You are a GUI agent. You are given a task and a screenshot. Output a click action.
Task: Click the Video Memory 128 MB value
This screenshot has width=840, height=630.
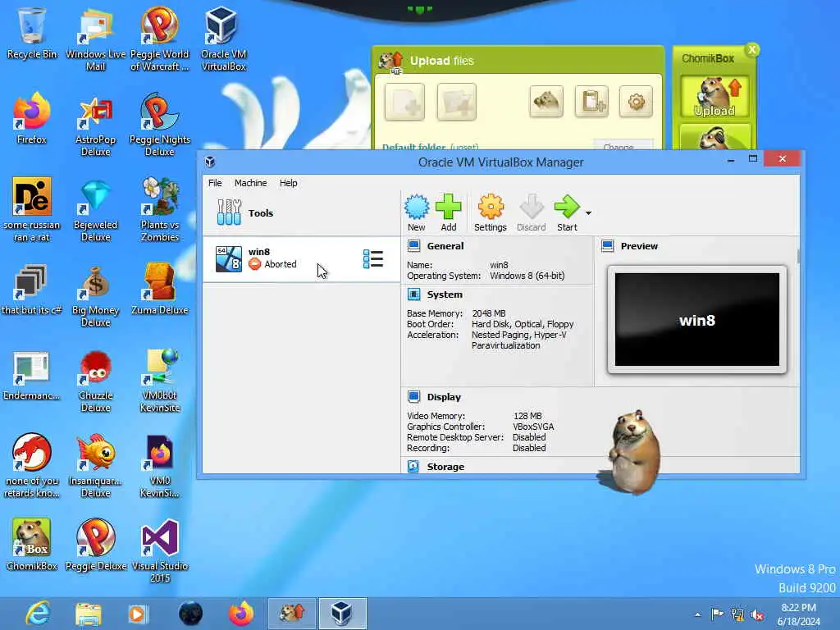(x=527, y=416)
